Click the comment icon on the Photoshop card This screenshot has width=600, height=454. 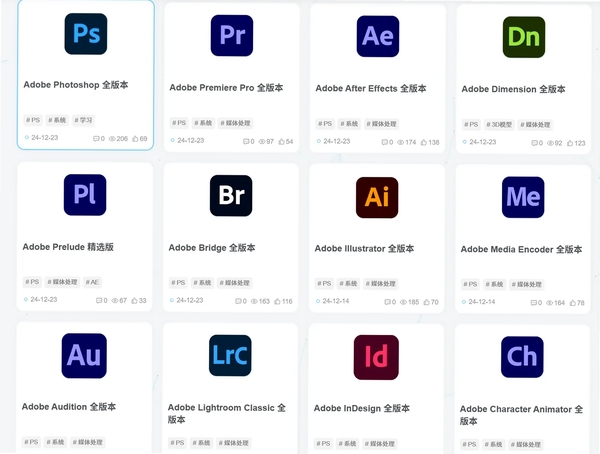coord(96,139)
